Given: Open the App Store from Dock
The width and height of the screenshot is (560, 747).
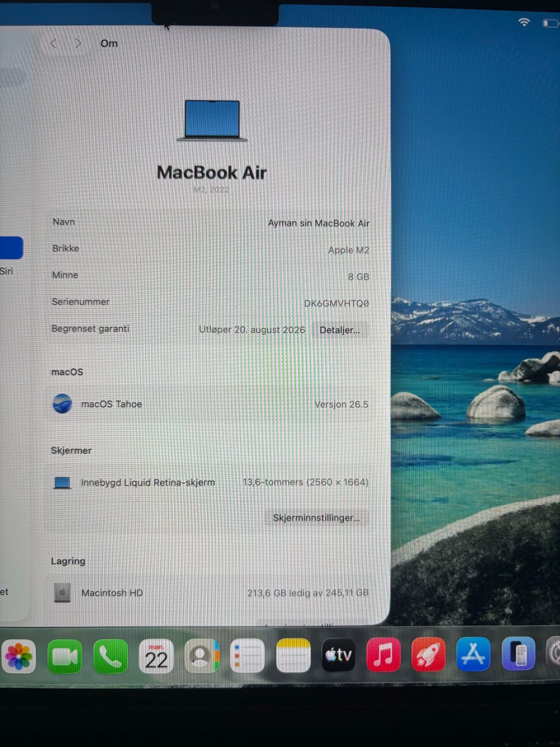Looking at the screenshot, I should 473,654.
